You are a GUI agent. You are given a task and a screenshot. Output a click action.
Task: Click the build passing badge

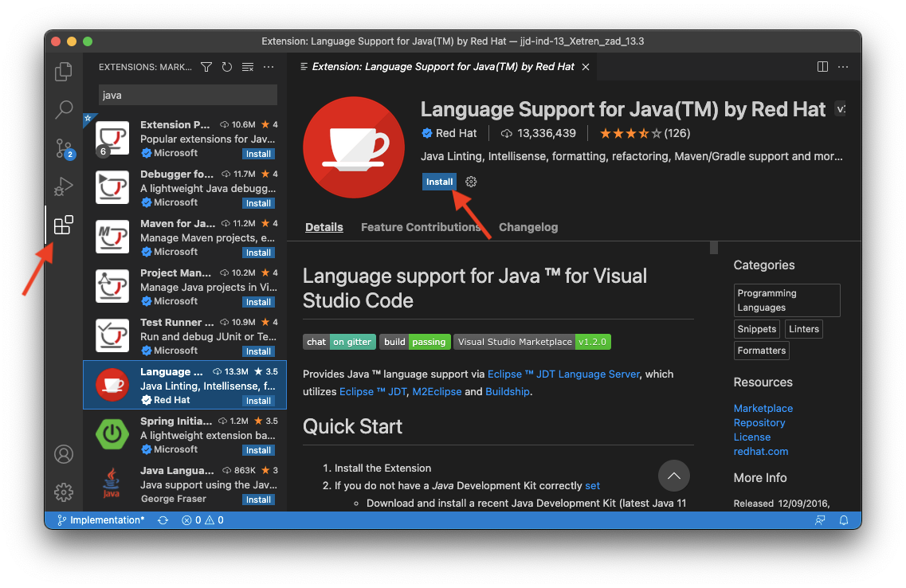(x=415, y=342)
